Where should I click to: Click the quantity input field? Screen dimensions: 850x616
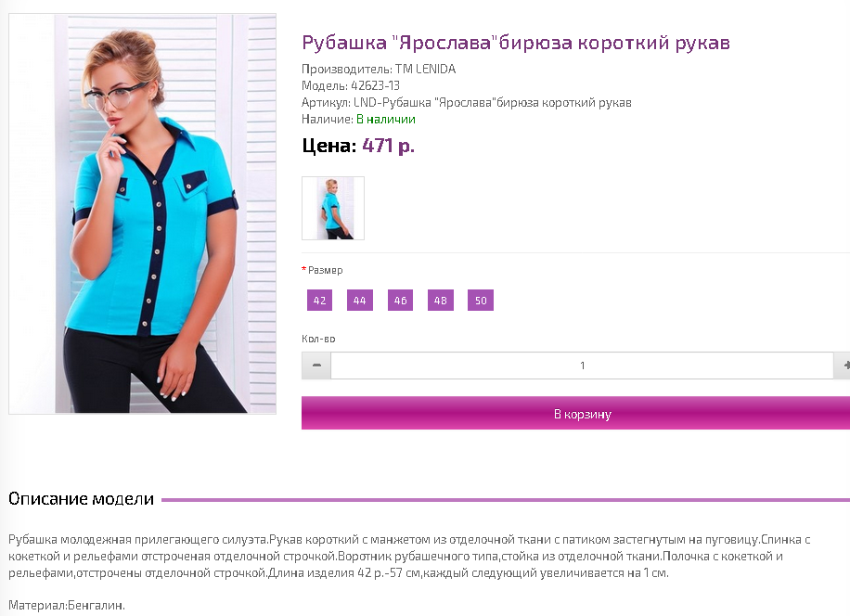(x=582, y=366)
